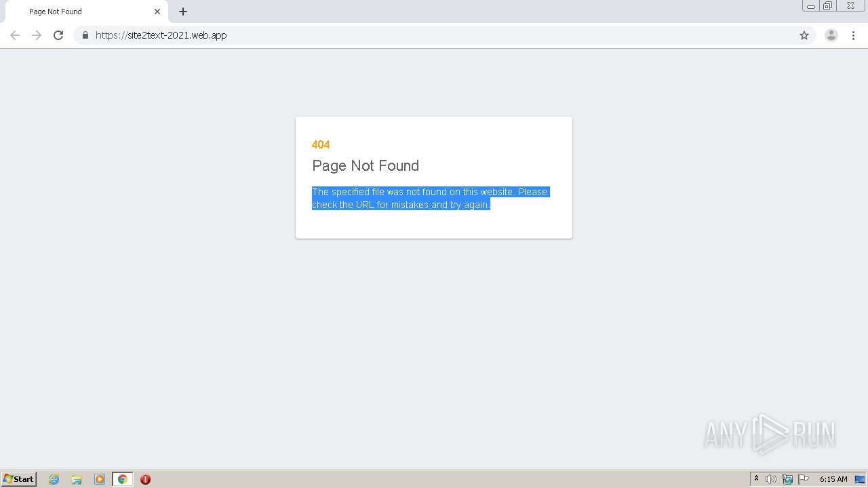Go back to the previous page

pos(15,35)
